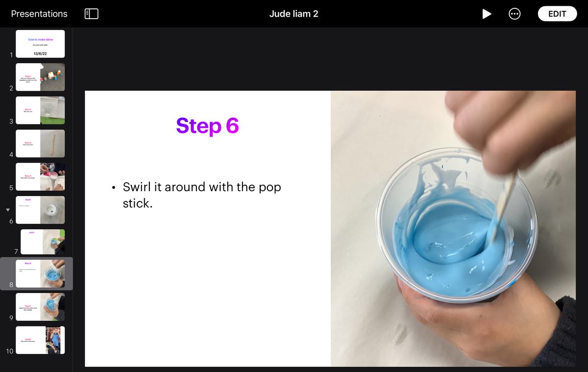Click the Swirl it around bullet text
This screenshot has width=588, height=372.
(x=202, y=195)
